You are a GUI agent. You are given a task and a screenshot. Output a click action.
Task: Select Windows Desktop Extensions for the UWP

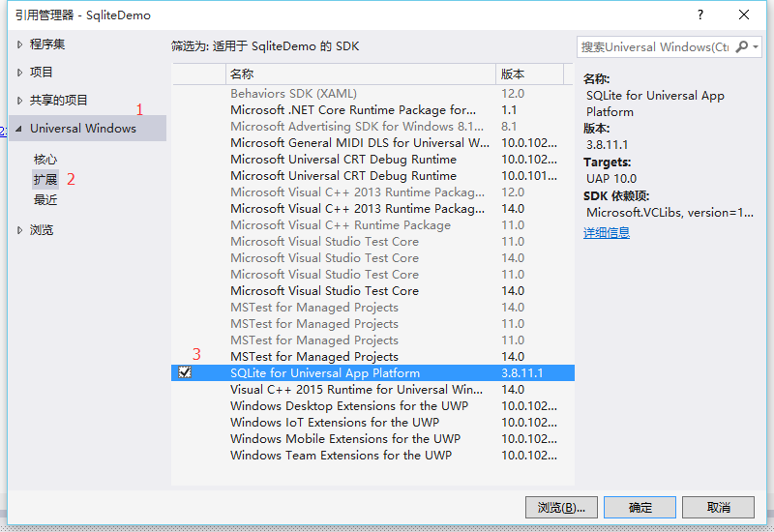372,406
